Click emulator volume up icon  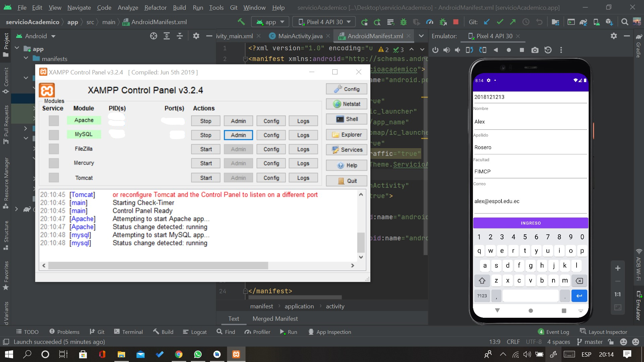(446, 50)
